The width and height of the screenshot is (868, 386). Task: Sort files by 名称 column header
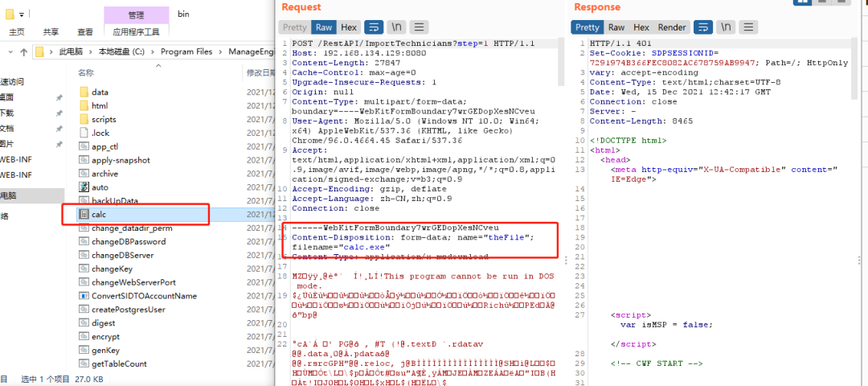coord(86,72)
